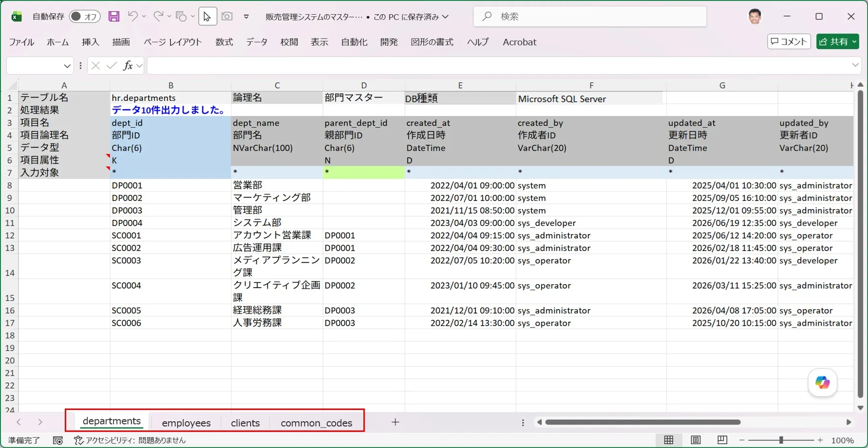
Task: Click the Excel app logo icon
Action: (17, 17)
